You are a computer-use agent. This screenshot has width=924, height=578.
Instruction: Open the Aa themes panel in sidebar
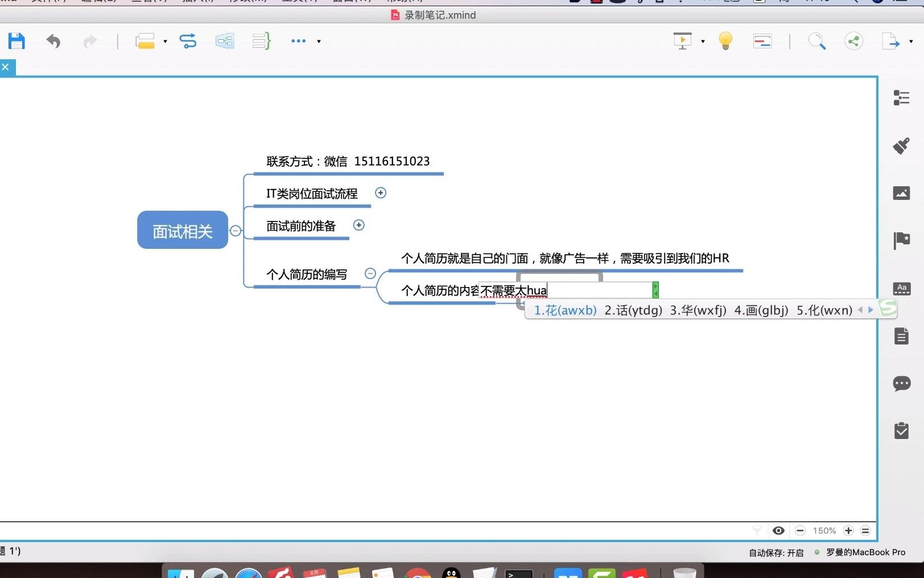[x=901, y=288]
